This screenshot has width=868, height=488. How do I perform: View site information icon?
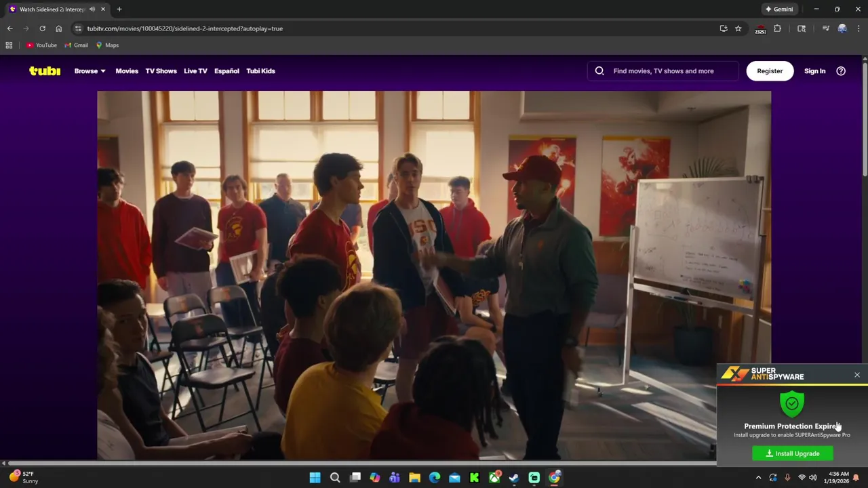(78, 28)
